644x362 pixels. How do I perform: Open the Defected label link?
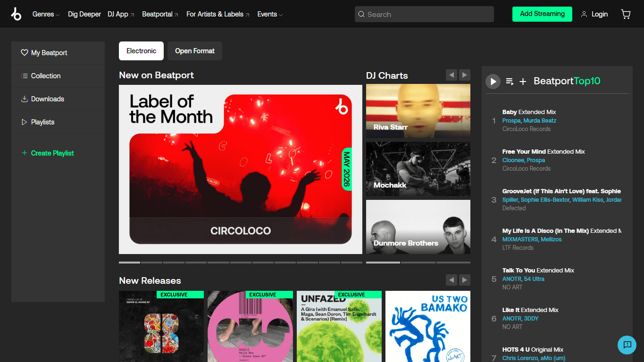[514, 208]
